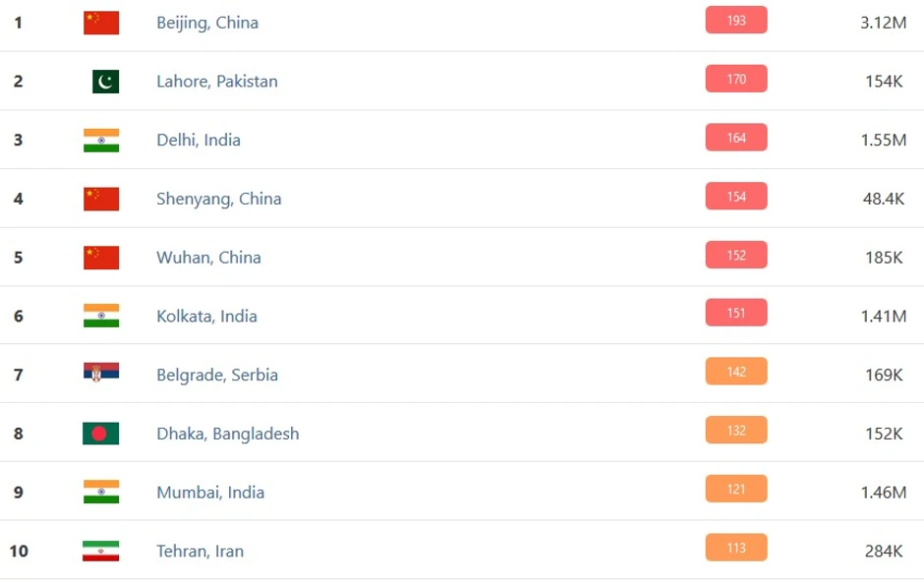This screenshot has width=924, height=582.
Task: Click the orange 142 AQI badge
Action: (x=735, y=373)
